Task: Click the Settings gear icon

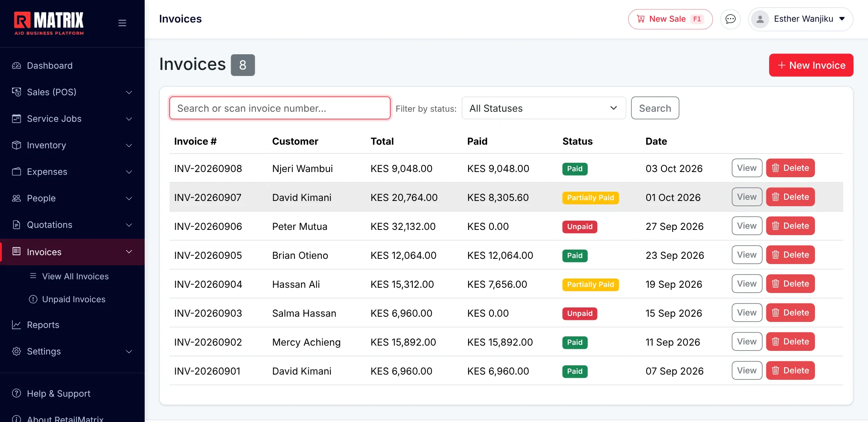Action: coord(16,351)
